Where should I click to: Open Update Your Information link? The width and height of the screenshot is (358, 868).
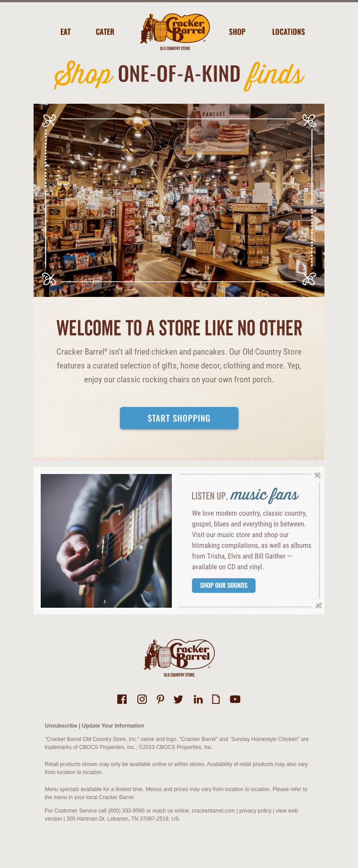coord(113,726)
